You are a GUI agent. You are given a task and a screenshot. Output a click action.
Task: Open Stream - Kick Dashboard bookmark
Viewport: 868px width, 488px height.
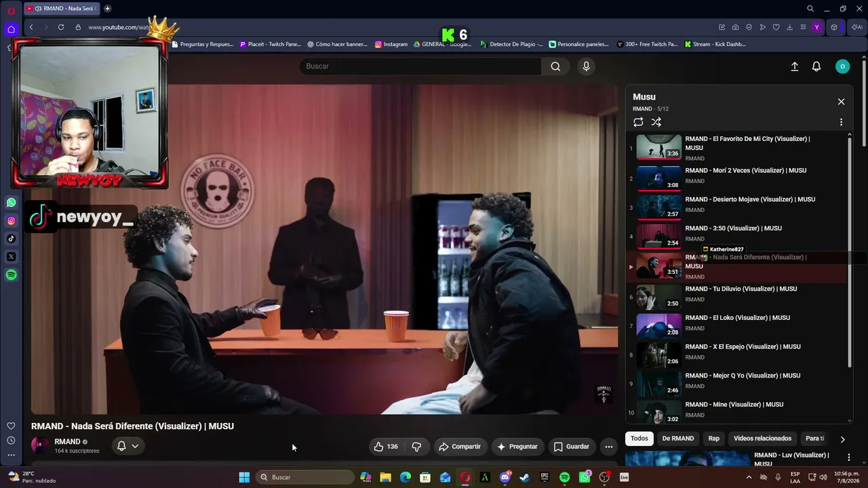[x=715, y=44]
